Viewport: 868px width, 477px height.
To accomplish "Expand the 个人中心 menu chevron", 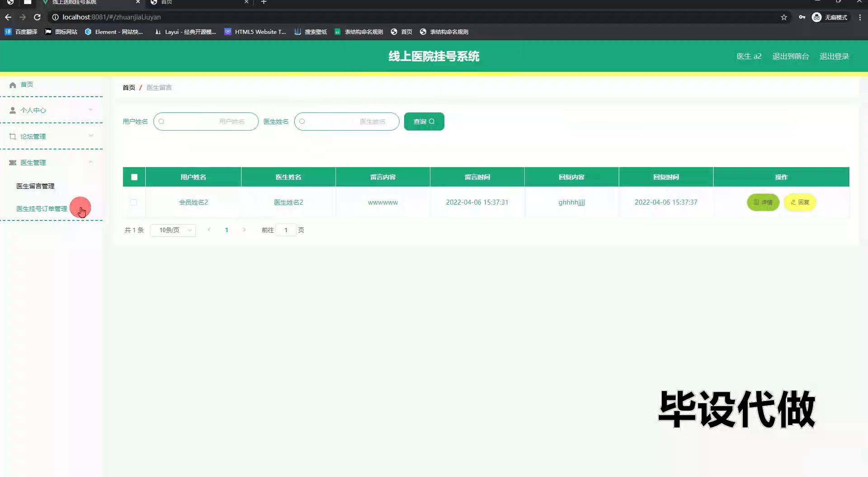I will (x=91, y=110).
